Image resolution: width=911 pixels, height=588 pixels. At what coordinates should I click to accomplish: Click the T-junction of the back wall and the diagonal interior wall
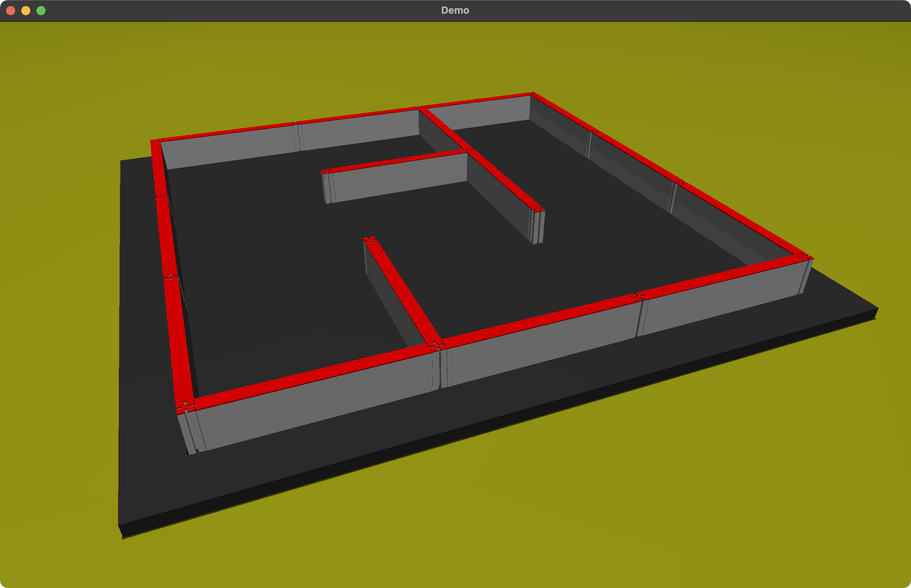click(x=422, y=108)
